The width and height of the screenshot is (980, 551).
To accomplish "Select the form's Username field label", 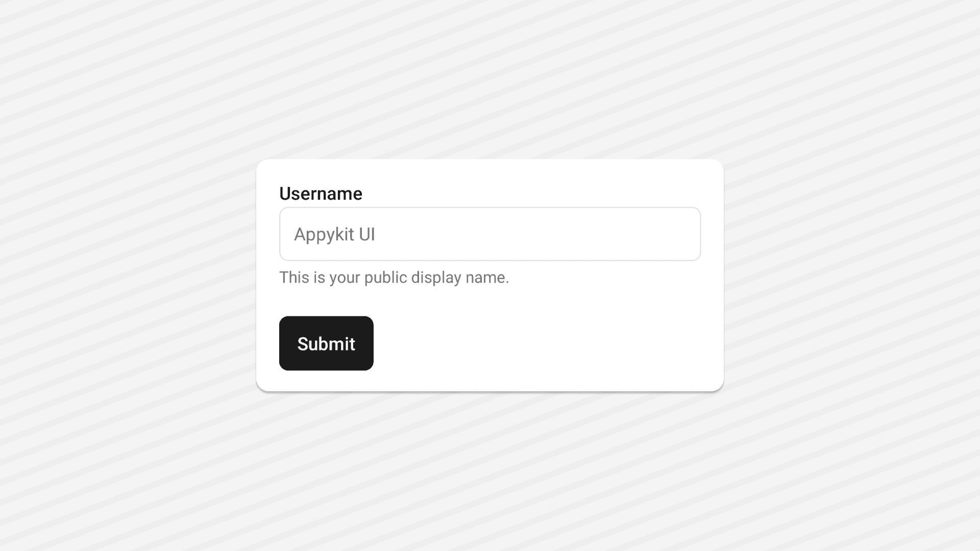I will 321,194.
